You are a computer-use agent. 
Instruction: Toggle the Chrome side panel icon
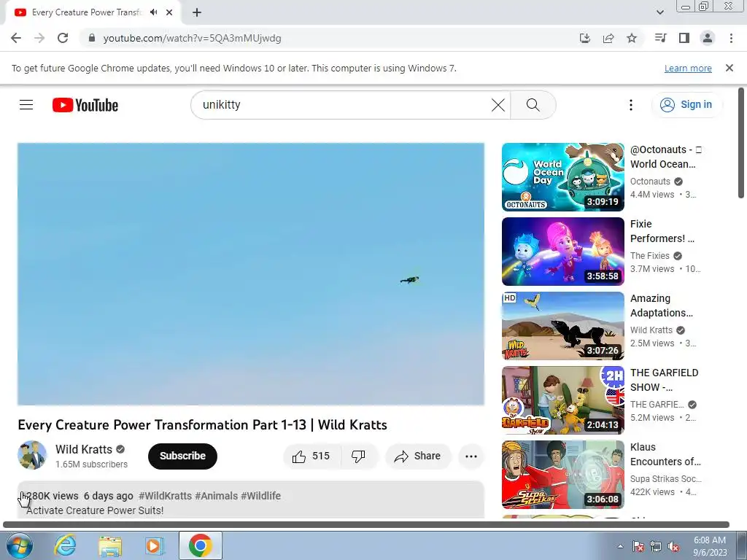pos(684,38)
